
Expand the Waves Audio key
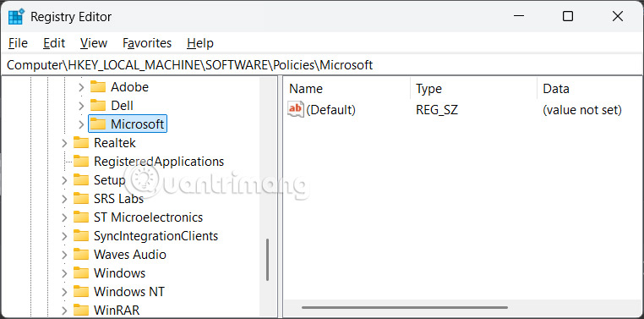pyautogui.click(x=64, y=255)
